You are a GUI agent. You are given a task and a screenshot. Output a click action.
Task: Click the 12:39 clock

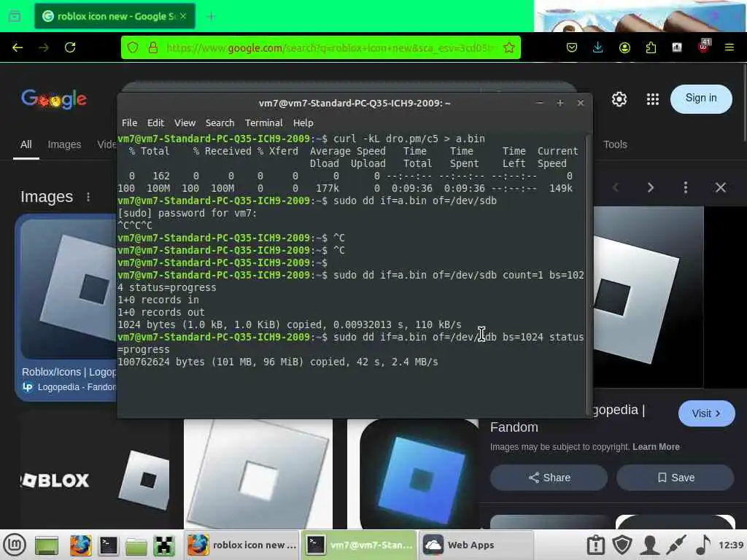coord(731,545)
